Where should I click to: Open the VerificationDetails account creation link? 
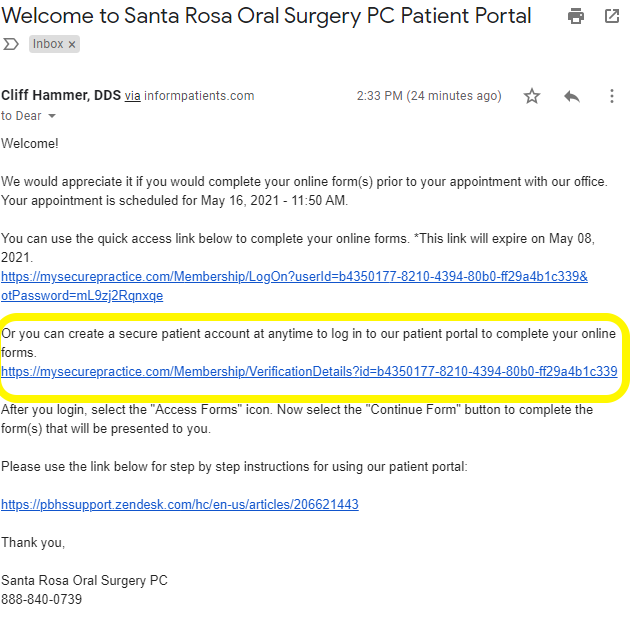pyautogui.click(x=309, y=371)
